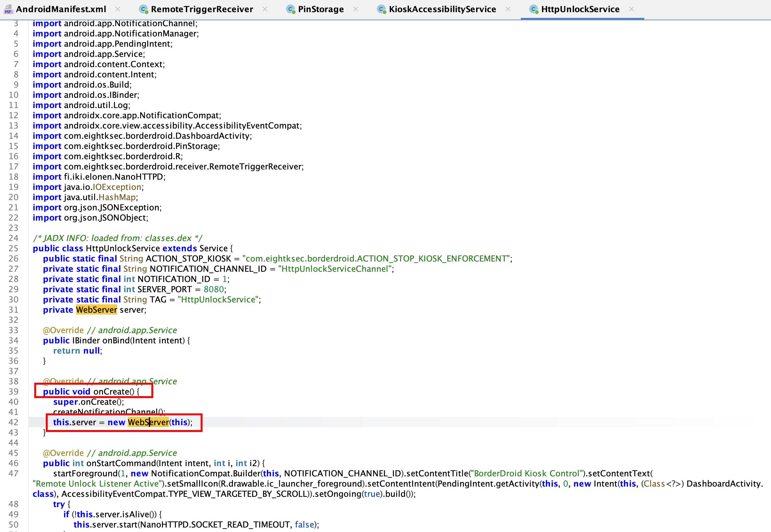The width and height of the screenshot is (771, 532).
Task: Click the super.onCreate call on line 40
Action: pos(88,402)
